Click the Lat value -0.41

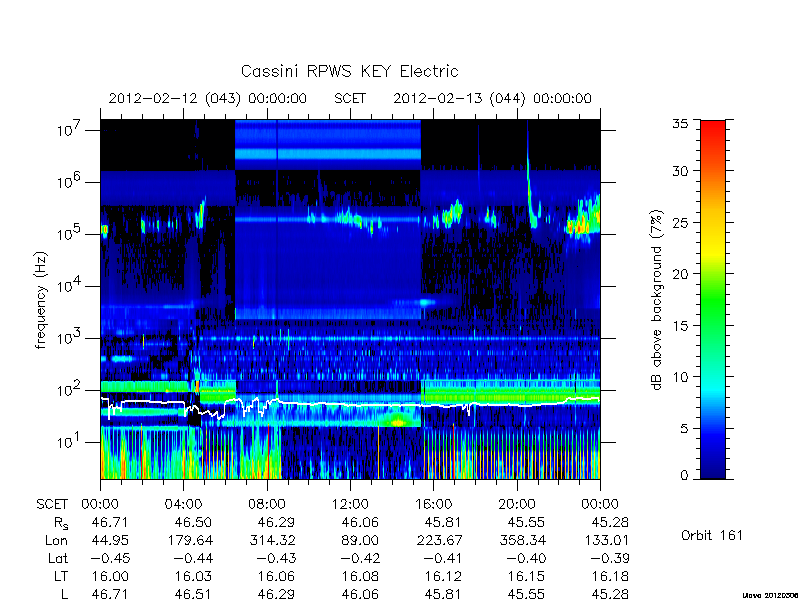click(443, 558)
